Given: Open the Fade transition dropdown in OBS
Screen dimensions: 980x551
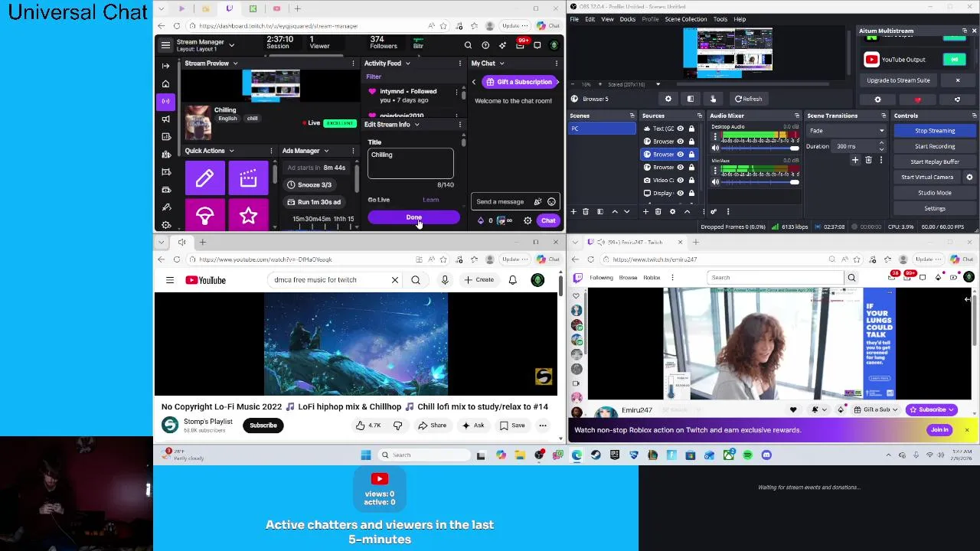Looking at the screenshot, I should 847,131.
